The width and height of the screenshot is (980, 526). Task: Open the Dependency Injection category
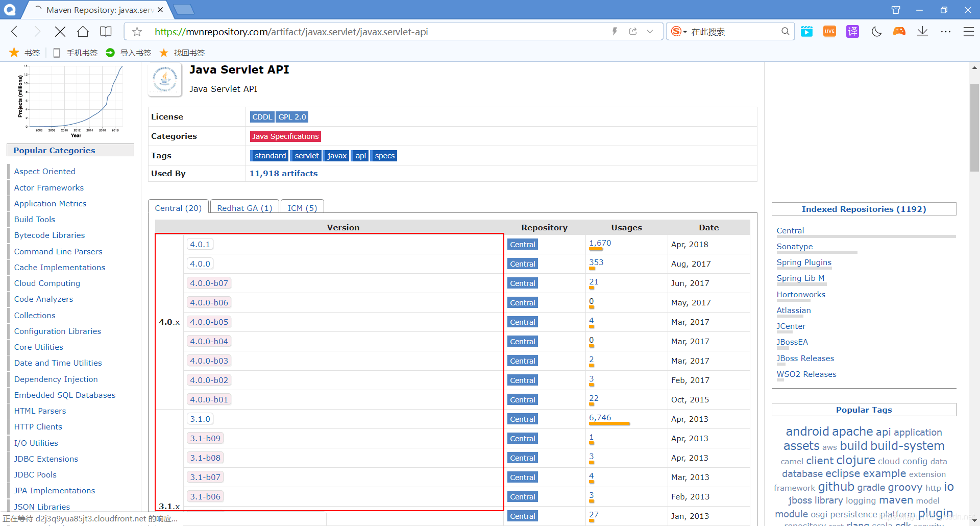(x=56, y=379)
